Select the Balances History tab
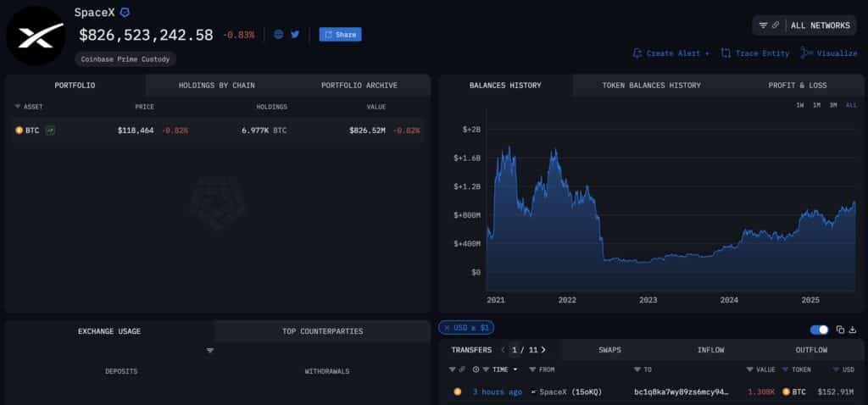This screenshot has width=868, height=405. (505, 86)
